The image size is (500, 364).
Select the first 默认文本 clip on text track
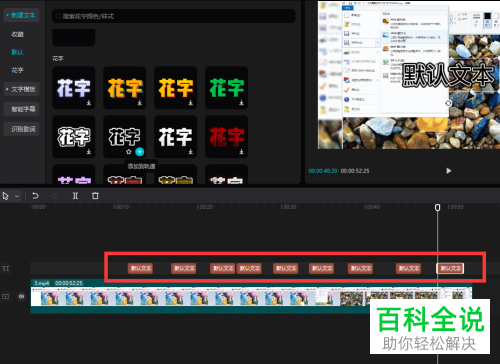(x=140, y=268)
